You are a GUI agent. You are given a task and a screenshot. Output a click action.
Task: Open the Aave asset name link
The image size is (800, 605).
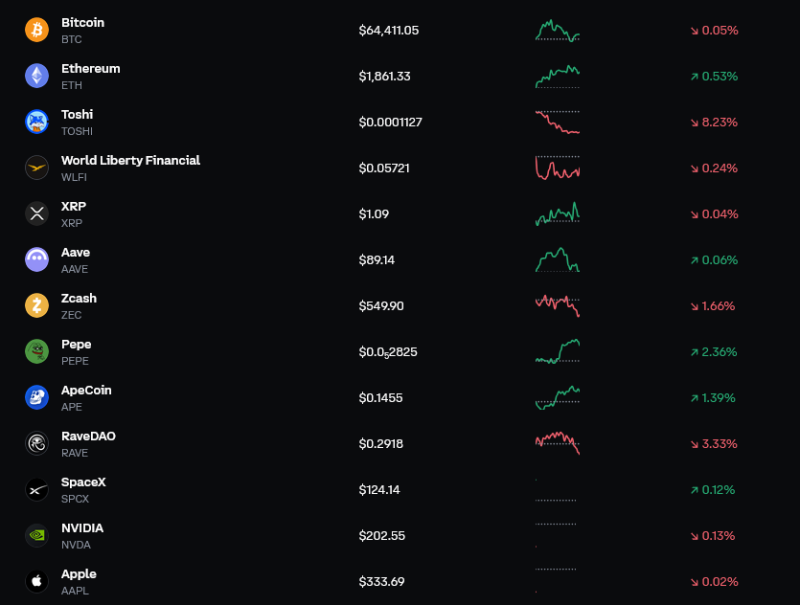click(x=76, y=253)
